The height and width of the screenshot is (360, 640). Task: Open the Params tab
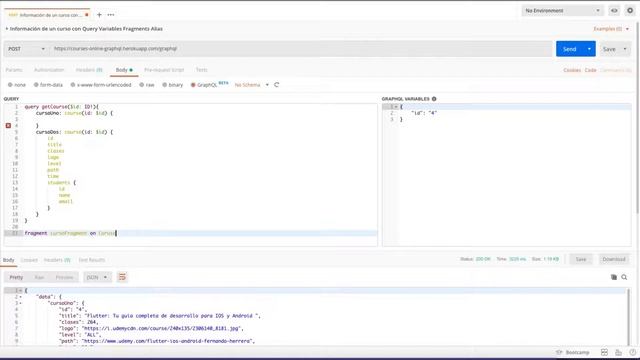click(x=14, y=70)
